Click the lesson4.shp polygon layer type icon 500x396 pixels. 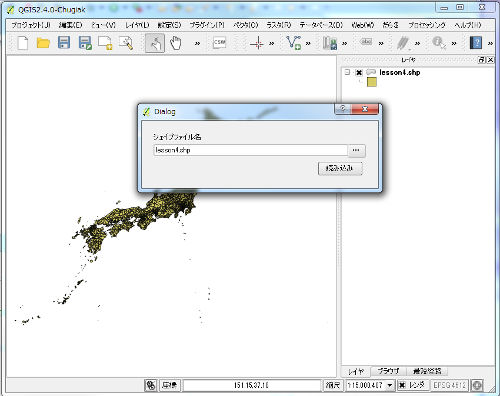coord(371,72)
